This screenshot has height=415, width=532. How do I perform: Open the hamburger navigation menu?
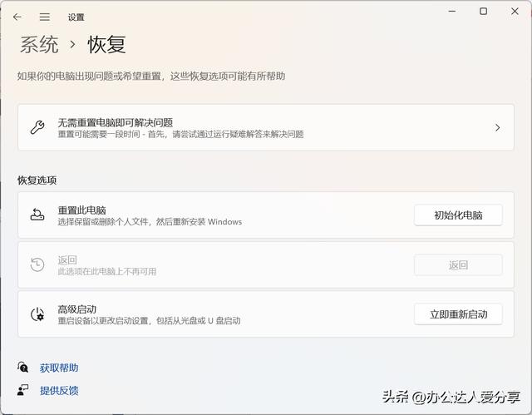[44, 17]
